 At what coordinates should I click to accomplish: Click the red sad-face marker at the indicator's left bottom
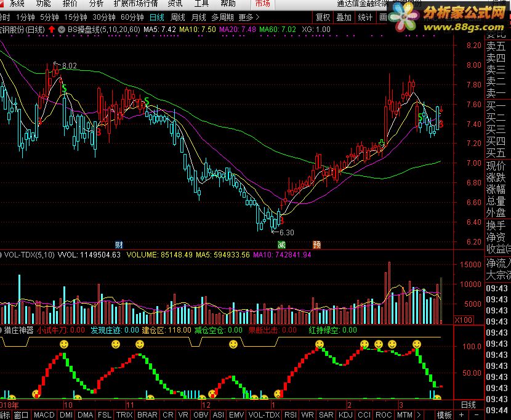36,394
